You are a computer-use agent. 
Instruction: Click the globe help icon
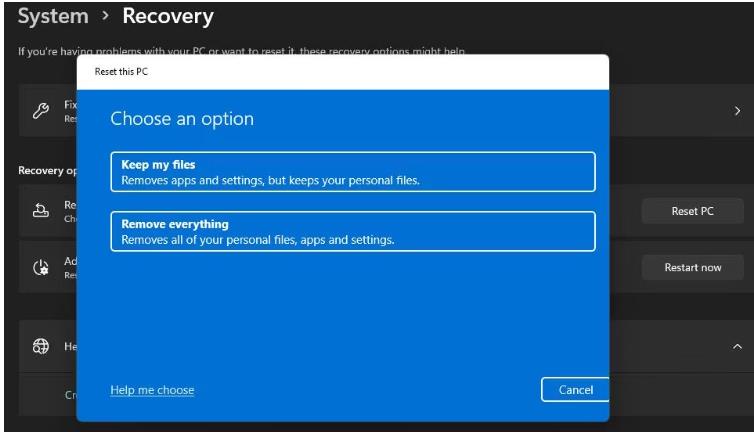[41, 346]
